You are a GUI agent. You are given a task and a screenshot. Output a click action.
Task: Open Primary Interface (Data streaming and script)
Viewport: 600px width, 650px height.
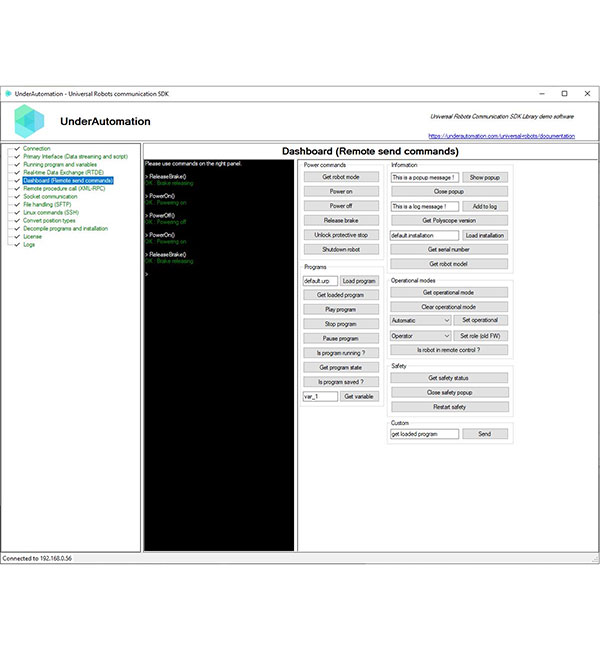click(75, 156)
